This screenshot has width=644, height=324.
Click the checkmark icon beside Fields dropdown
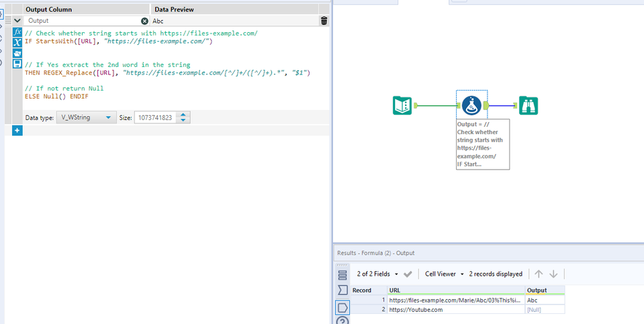[408, 274]
